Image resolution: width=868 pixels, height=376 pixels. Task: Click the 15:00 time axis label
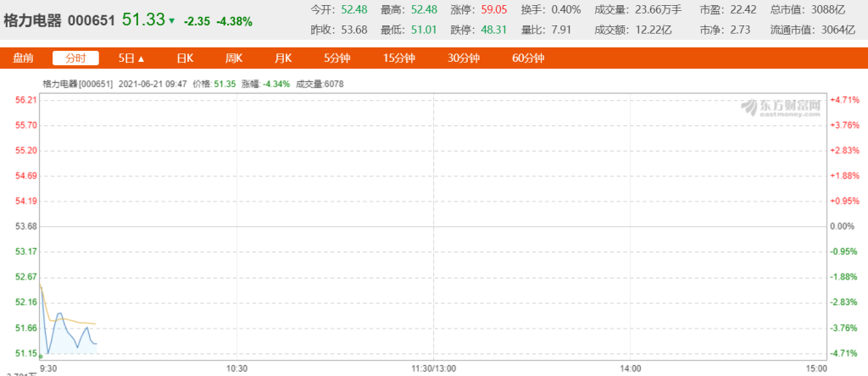pos(816,368)
